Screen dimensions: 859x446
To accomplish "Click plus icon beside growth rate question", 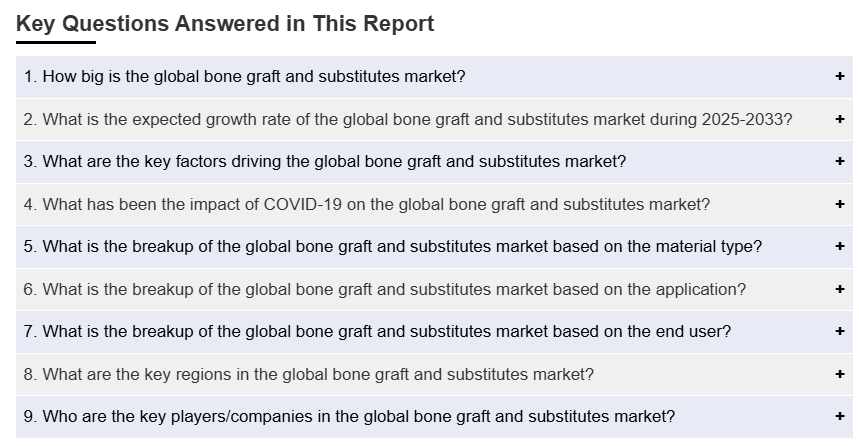I will click(839, 120).
